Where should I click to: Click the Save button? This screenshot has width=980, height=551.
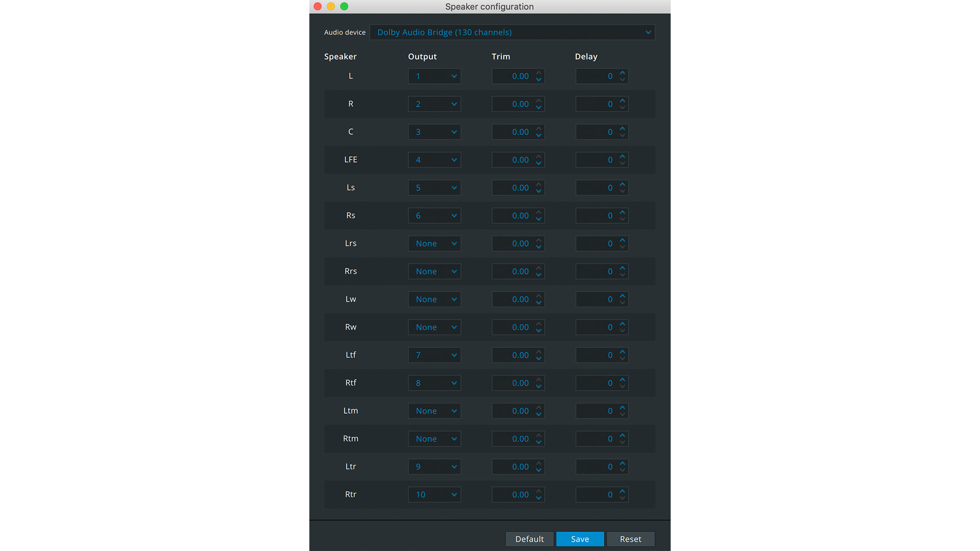point(580,539)
